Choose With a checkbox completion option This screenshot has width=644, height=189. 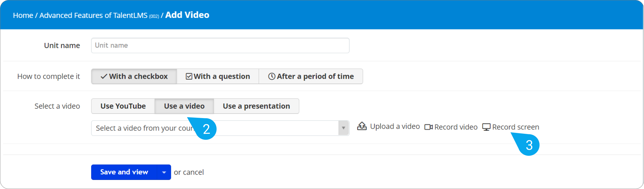pos(134,76)
